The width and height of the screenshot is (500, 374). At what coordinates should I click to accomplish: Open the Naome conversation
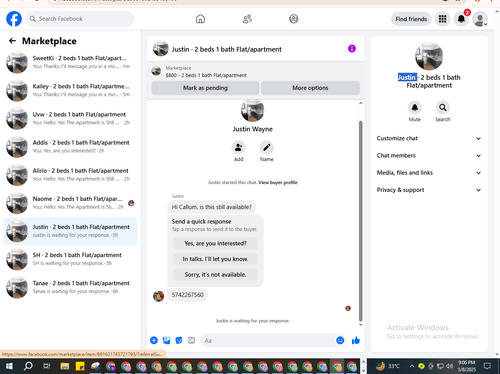click(x=70, y=203)
